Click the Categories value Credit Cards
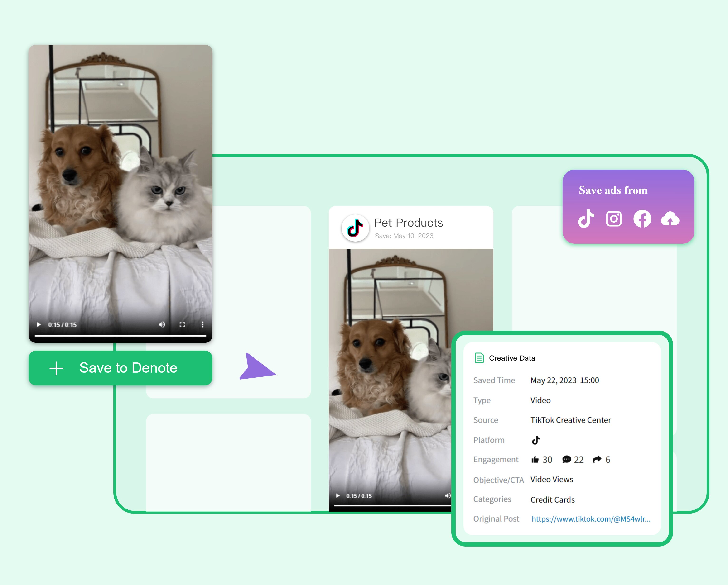Screen dimensions: 728x585 (x=552, y=500)
